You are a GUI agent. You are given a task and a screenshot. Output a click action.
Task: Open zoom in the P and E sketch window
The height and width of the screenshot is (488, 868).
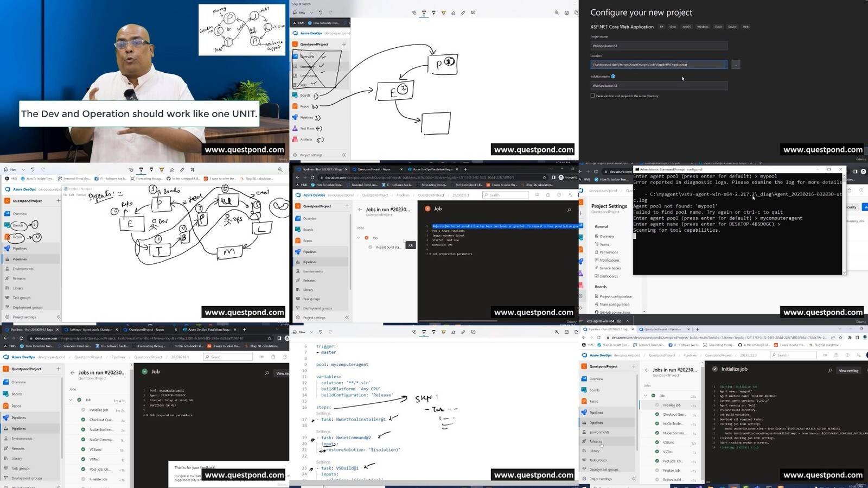click(x=557, y=12)
